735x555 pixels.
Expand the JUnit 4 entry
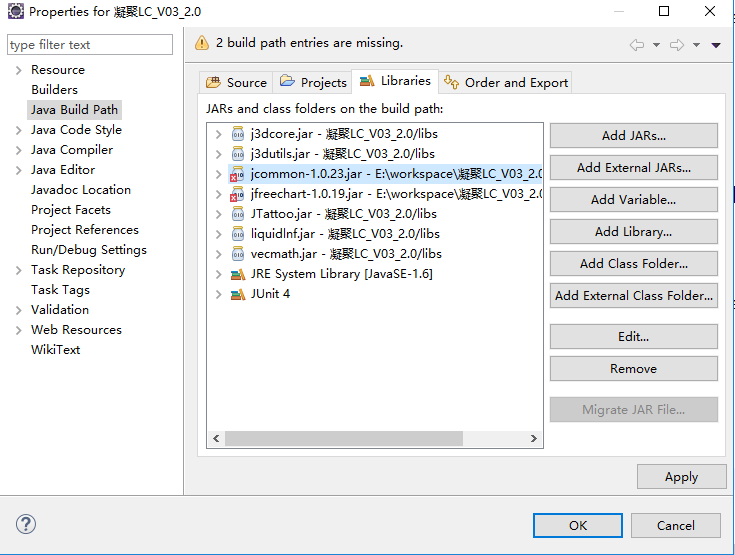218,294
